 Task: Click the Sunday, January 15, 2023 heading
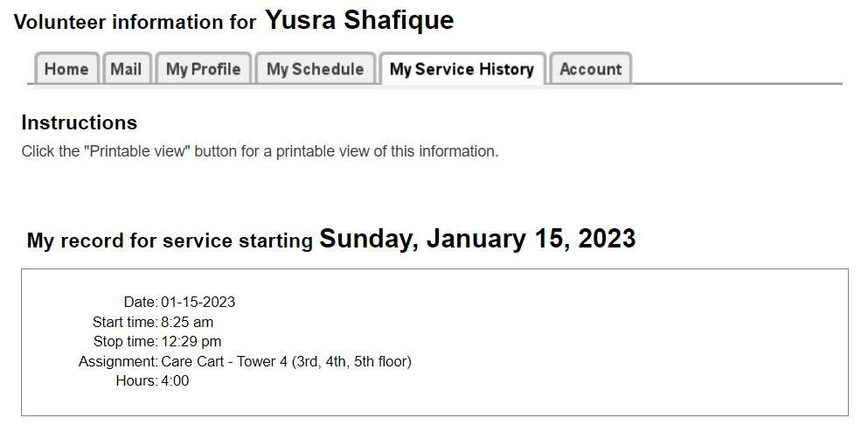coord(477,239)
